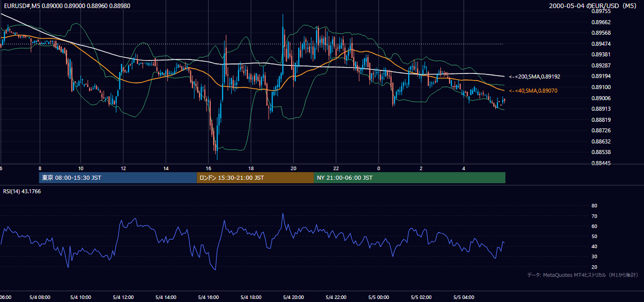Click the bottom time label 5/5 02:00
Image resolution: width=644 pixels, height=302 pixels.
[x=421, y=297]
